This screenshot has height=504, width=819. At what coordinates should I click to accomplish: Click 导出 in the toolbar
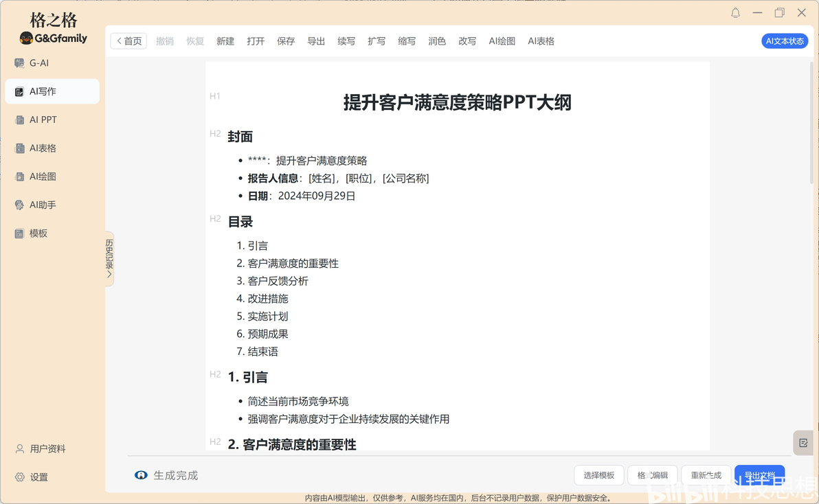tap(316, 41)
